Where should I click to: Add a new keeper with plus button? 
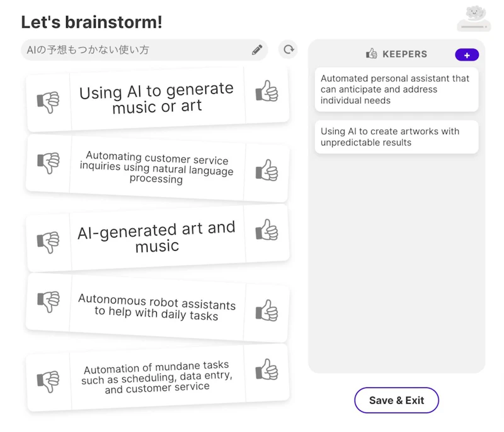click(467, 55)
